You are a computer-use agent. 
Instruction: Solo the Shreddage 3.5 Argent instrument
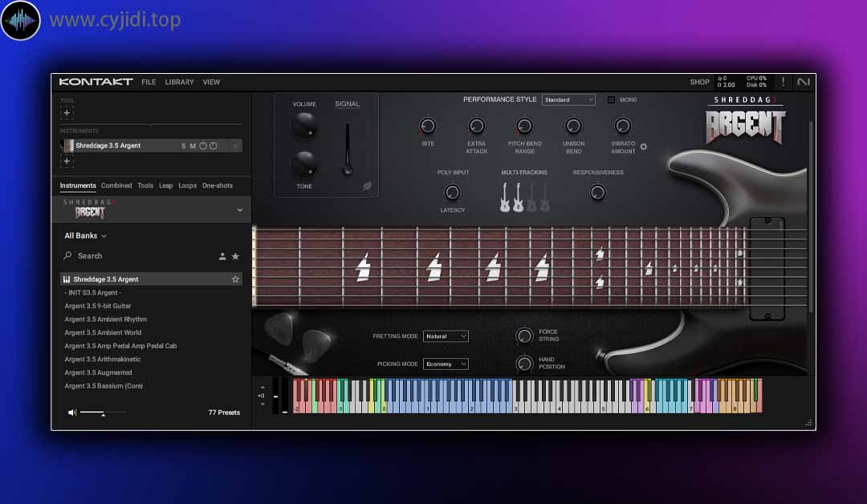click(x=184, y=146)
